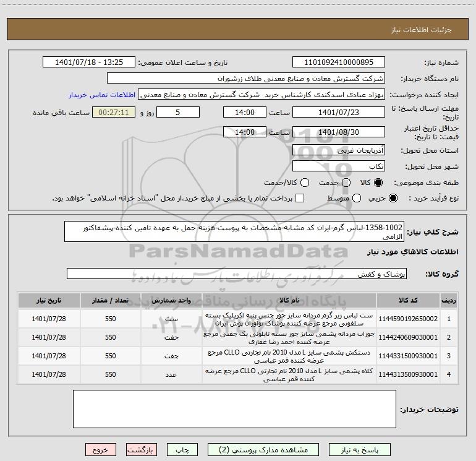Click the کلاه پشمی سایز L item name
476x461 pixels.
(289, 375)
